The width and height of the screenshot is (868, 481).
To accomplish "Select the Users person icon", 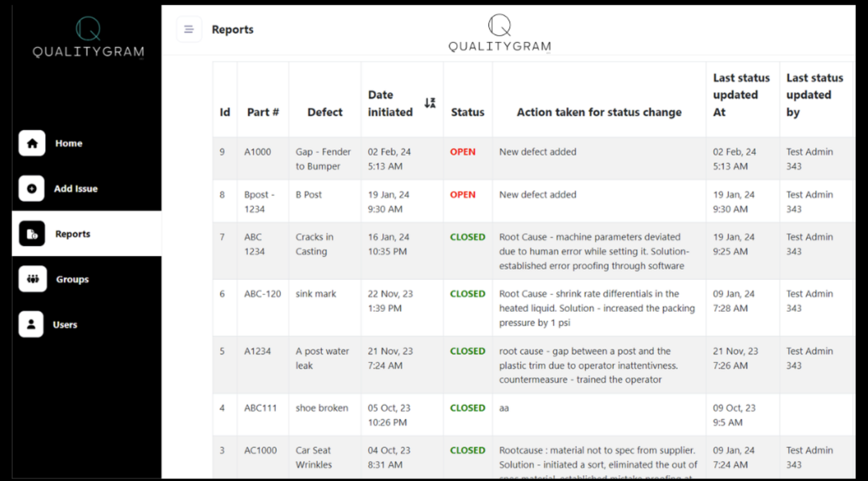I will tap(31, 324).
